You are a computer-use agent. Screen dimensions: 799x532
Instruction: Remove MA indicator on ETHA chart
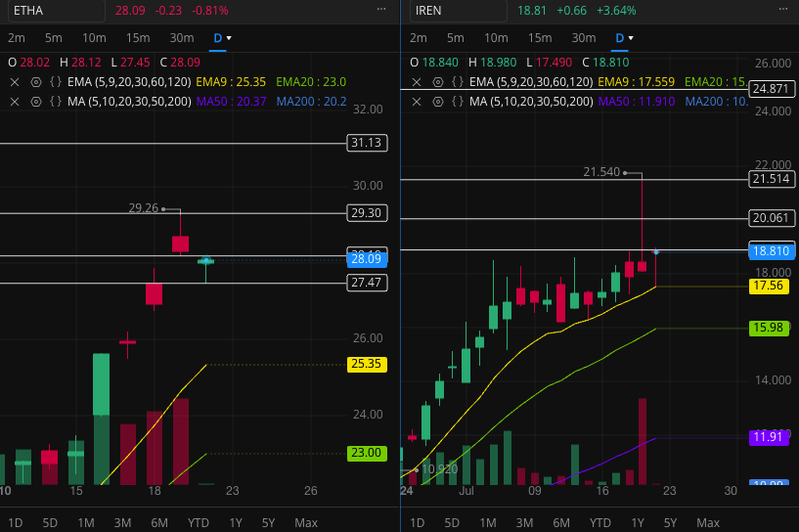tap(15, 102)
